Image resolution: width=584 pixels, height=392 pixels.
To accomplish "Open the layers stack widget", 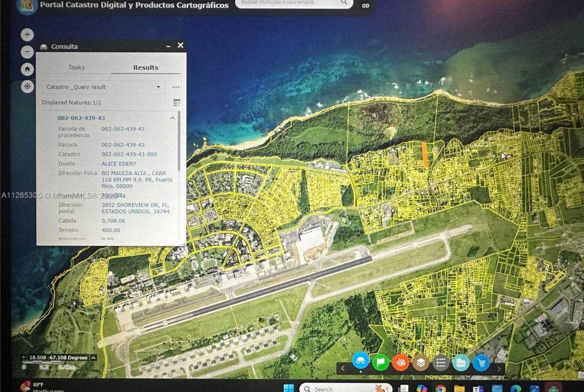I will 420,363.
